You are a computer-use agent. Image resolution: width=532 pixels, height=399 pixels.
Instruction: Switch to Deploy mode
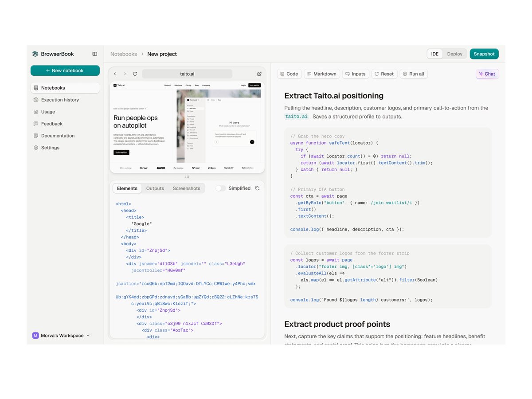click(454, 54)
